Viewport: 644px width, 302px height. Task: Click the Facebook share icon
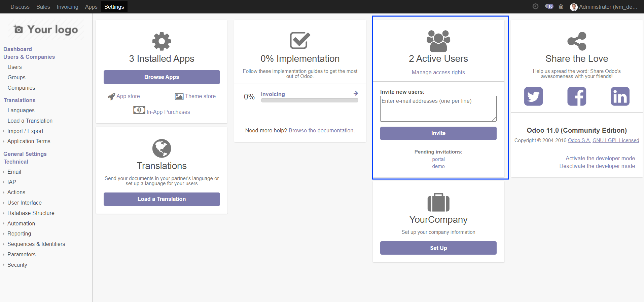tap(577, 96)
